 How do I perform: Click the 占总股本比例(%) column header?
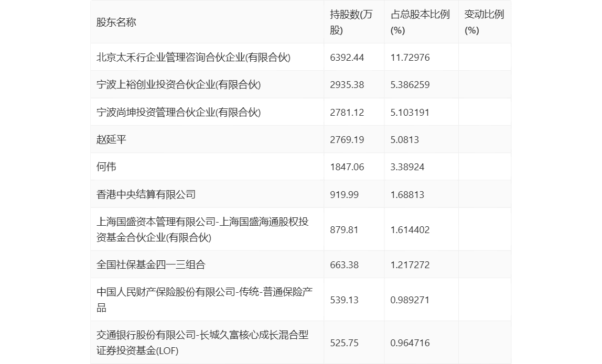pyautogui.click(x=420, y=22)
